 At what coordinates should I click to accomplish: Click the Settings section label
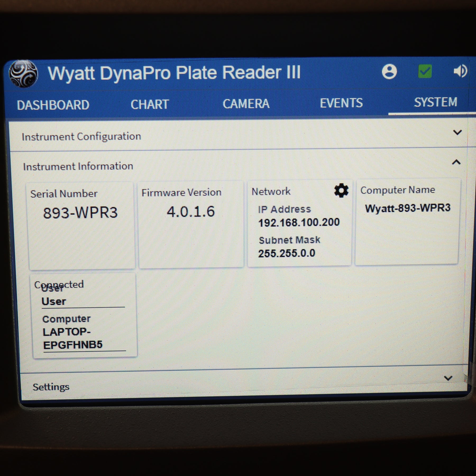51,387
